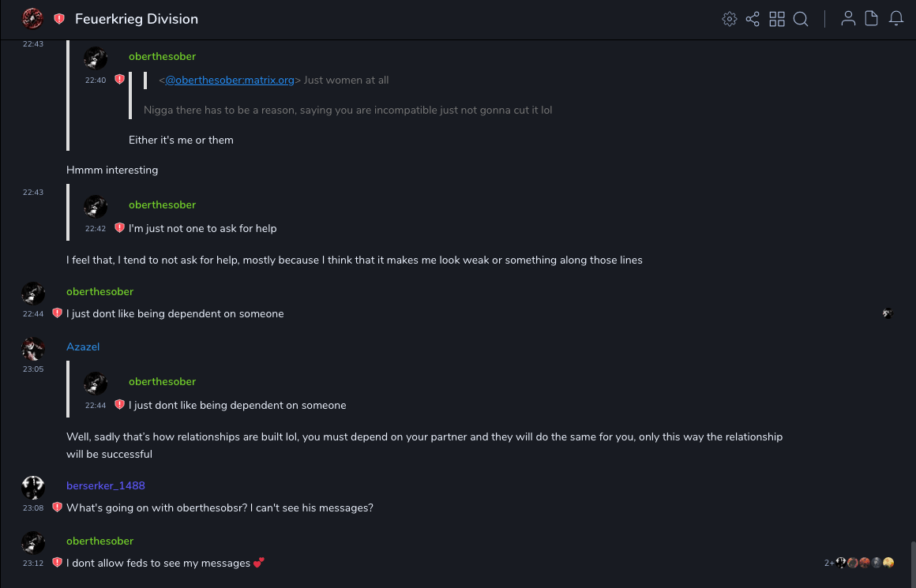
Task: Click shield icon next to 22:40 quoted message
Action: [119, 80]
